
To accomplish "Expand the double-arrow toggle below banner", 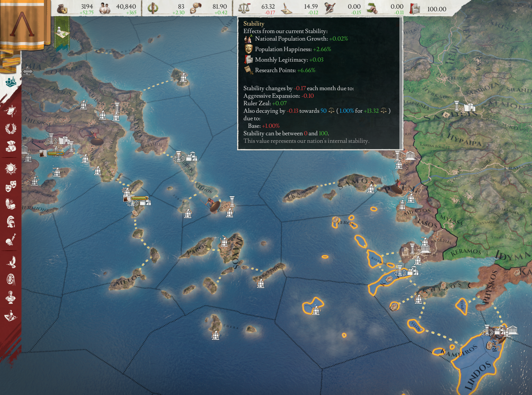I will coord(27,71).
